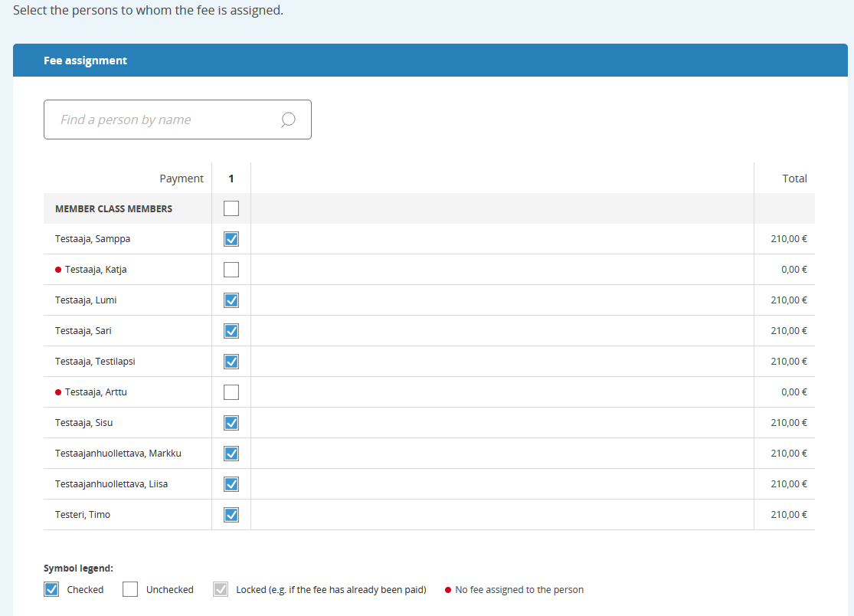This screenshot has width=854, height=616.
Task: Click red dot next to Testaaja, Katja
Action: click(58, 270)
